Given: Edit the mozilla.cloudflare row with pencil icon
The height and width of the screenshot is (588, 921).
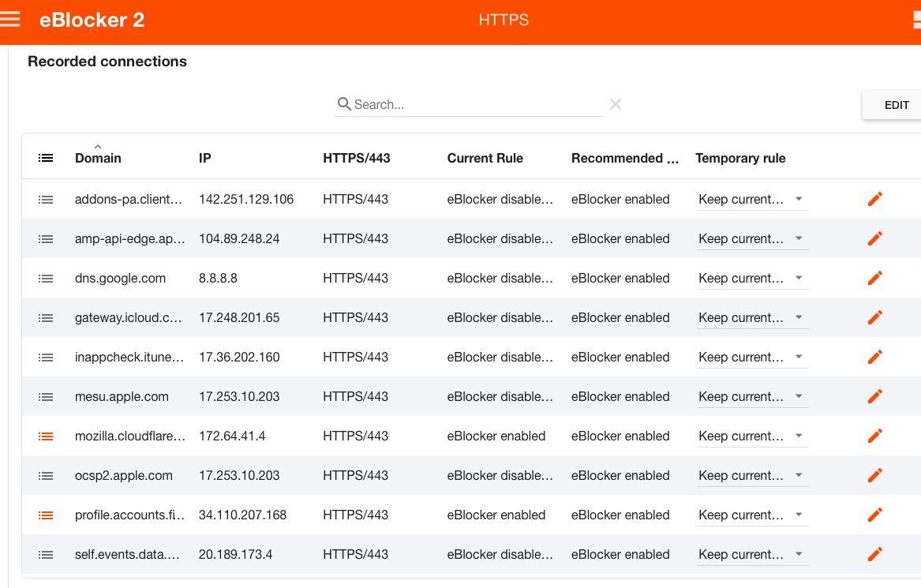Looking at the screenshot, I should click(x=874, y=436).
